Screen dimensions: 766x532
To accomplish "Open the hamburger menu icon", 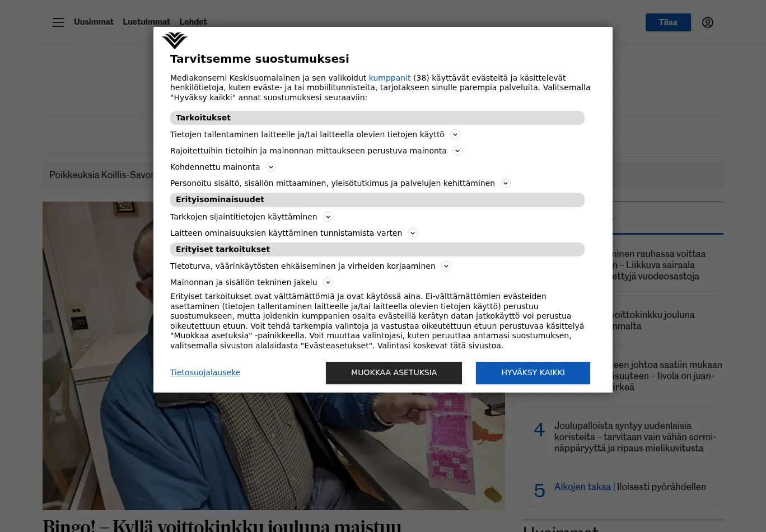I will 58,22.
